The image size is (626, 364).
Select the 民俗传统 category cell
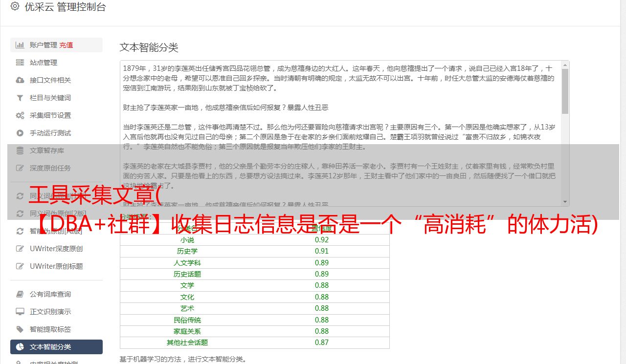[x=187, y=320]
